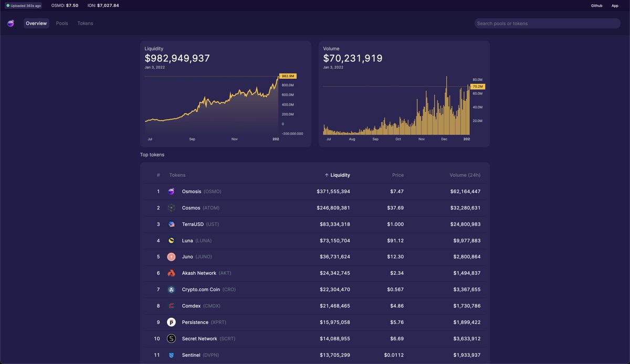The width and height of the screenshot is (630, 364).
Task: Click the Persistence (XPRT) token icon
Action: (x=171, y=322)
